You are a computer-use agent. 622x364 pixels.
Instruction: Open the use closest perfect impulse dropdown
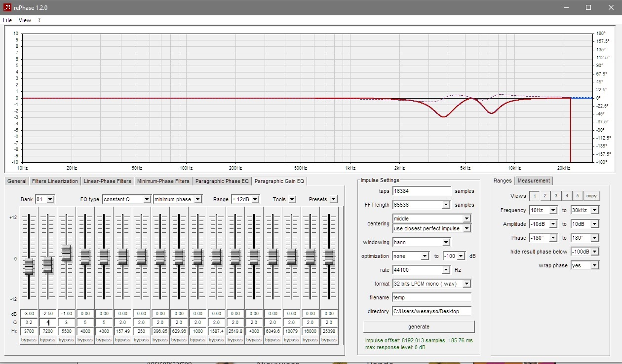(x=431, y=228)
